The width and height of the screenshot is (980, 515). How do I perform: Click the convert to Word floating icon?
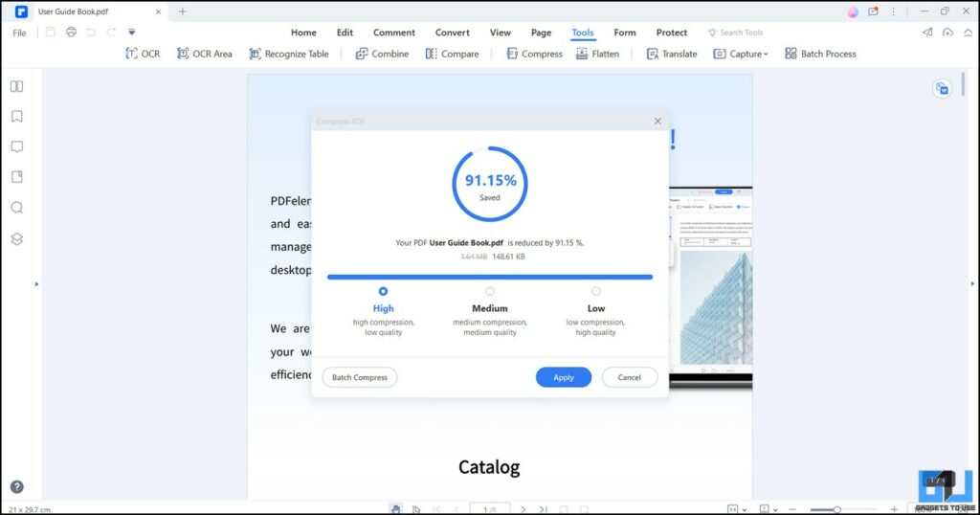[x=942, y=89]
